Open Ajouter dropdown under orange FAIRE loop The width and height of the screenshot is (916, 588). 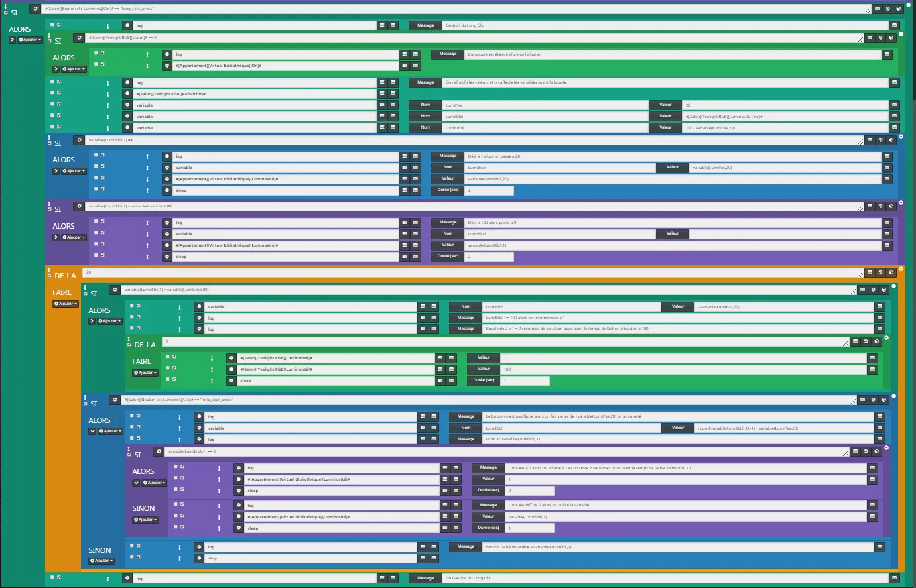point(66,304)
